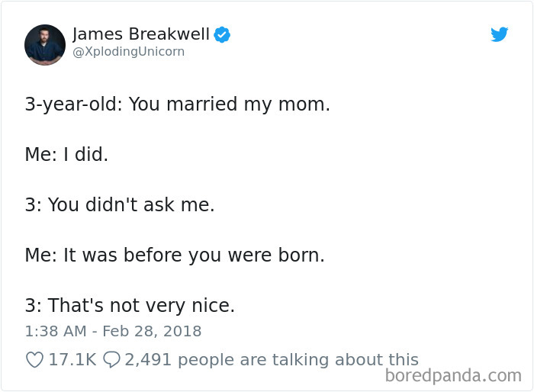Image resolution: width=534 pixels, height=392 pixels.
Task: Click the "Me: I did." line
Action: 66,155
